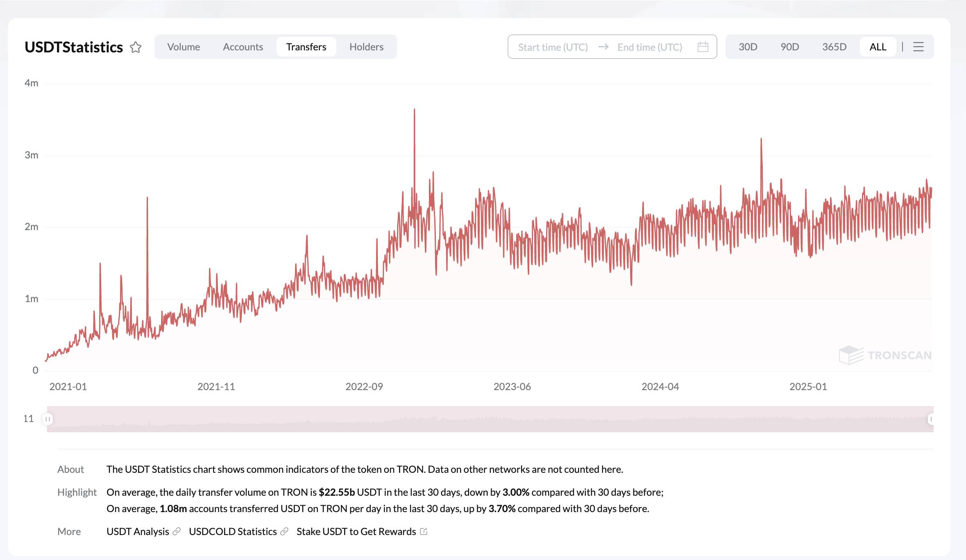Select the Transfers tab

(306, 47)
